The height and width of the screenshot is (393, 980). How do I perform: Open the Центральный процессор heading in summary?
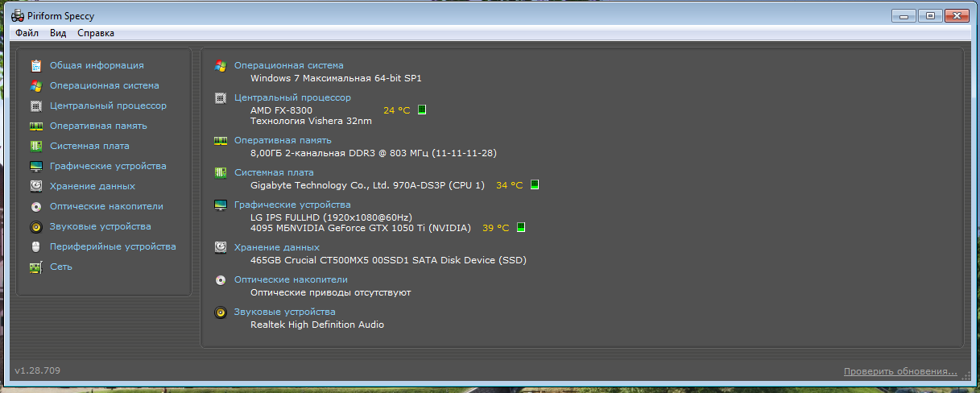point(293,97)
